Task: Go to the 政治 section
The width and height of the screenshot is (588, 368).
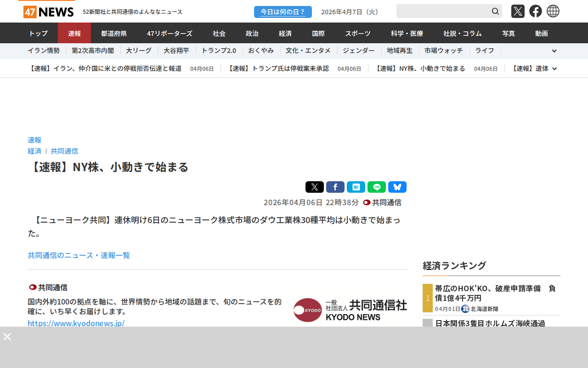Action: pyautogui.click(x=252, y=33)
